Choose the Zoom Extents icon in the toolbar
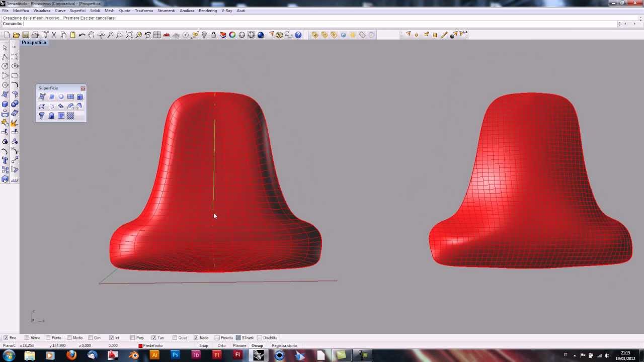Viewport: 644px width, 362px height. 129,35
